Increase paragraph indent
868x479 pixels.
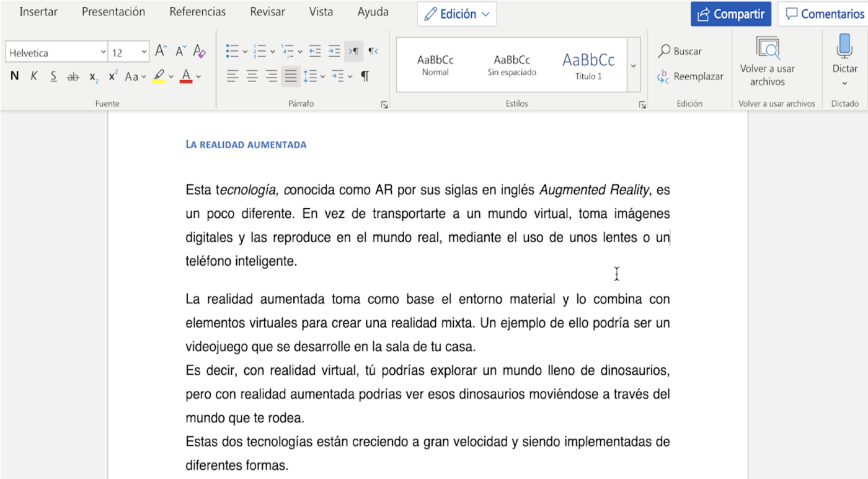pyautogui.click(x=334, y=51)
